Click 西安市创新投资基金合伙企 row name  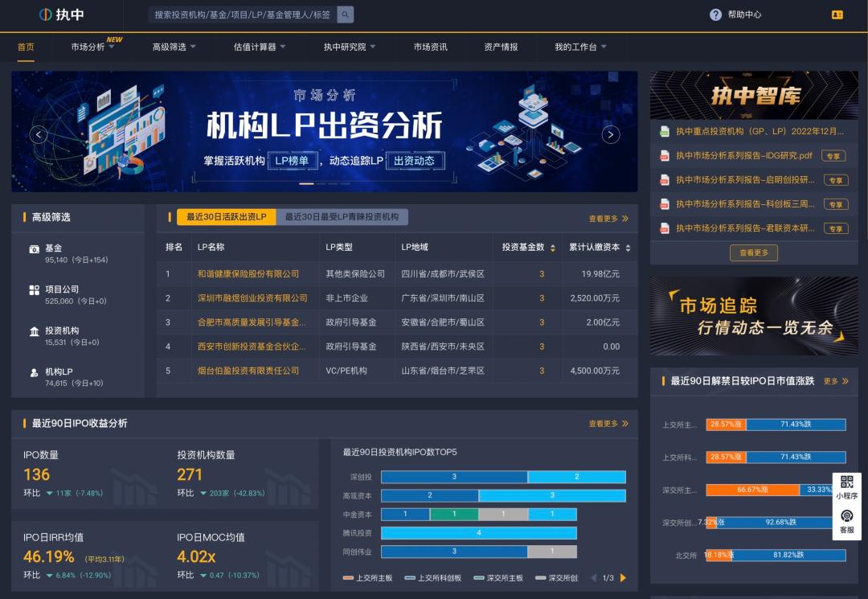(x=252, y=347)
